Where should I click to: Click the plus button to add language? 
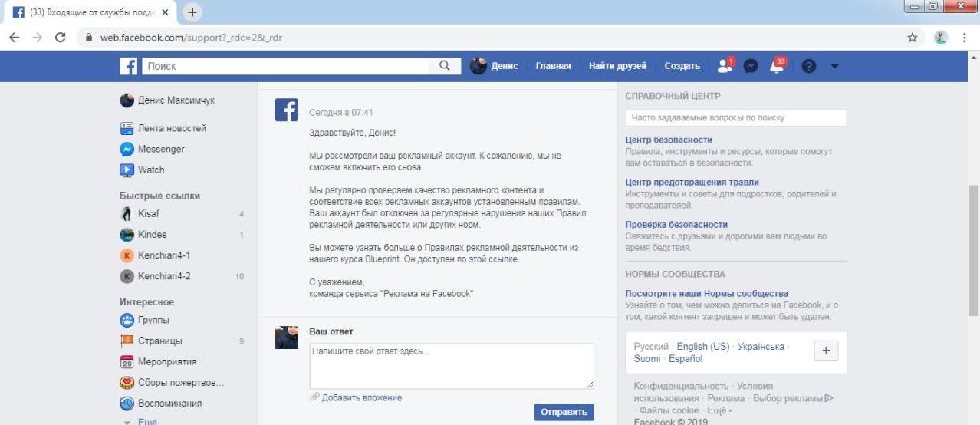tap(825, 350)
